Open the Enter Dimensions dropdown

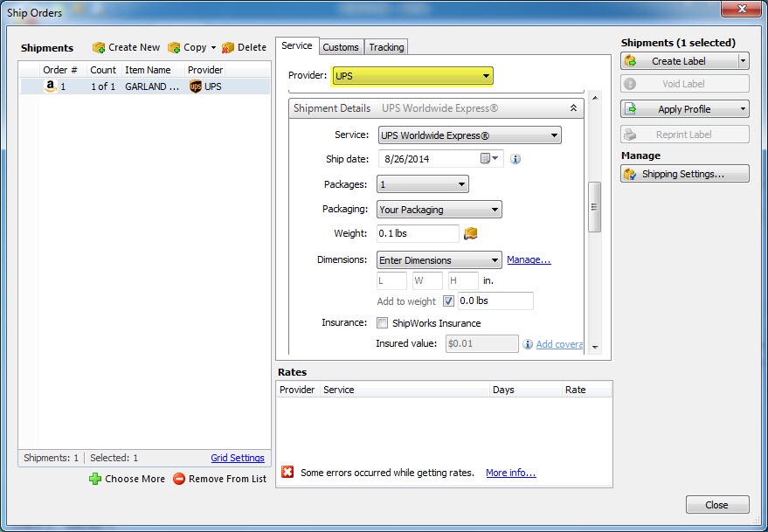click(439, 260)
